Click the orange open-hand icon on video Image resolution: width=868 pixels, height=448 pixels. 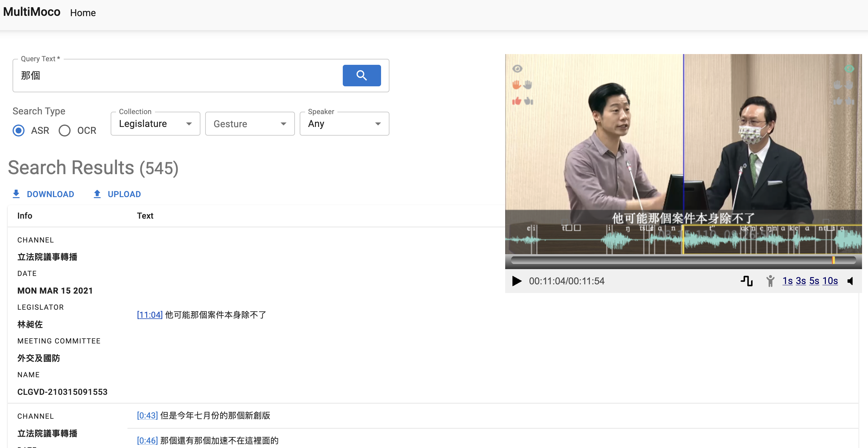(x=516, y=85)
